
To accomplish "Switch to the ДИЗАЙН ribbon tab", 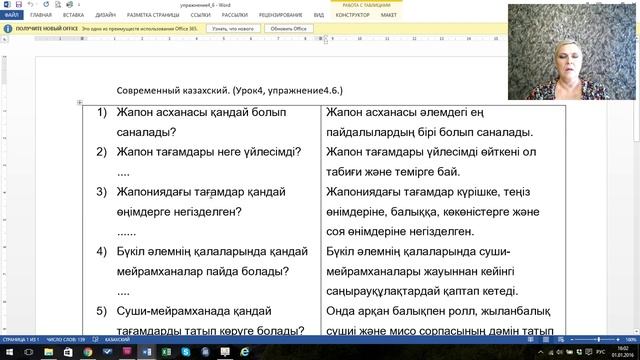I will coord(105,15).
